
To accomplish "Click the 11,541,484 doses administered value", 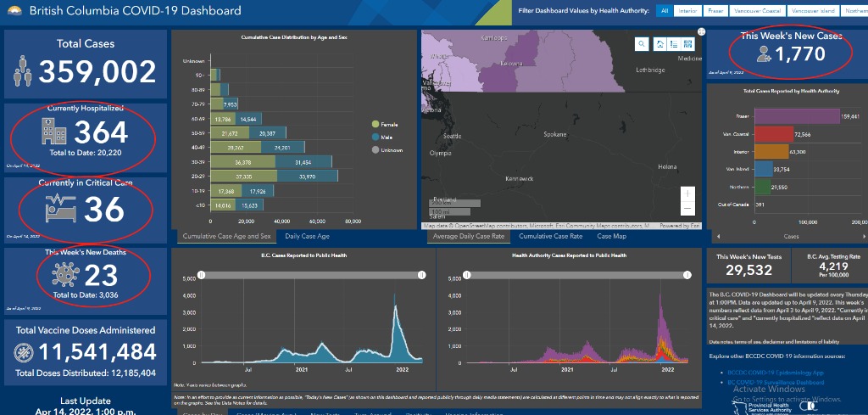I will pos(97,352).
